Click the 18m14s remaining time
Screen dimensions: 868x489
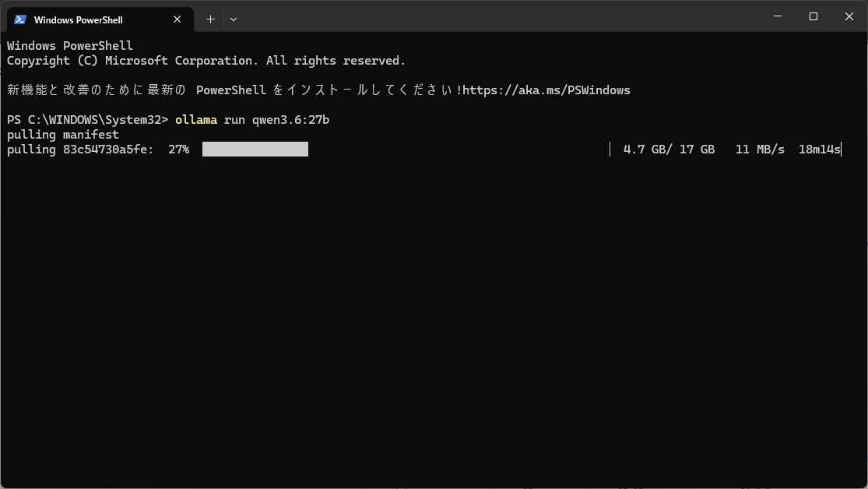[819, 150]
